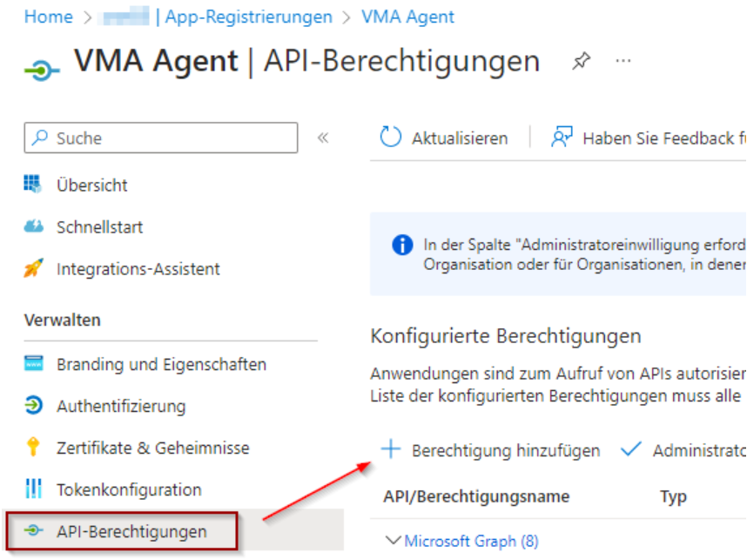Click the Schnellstart cloud icon

click(x=33, y=226)
